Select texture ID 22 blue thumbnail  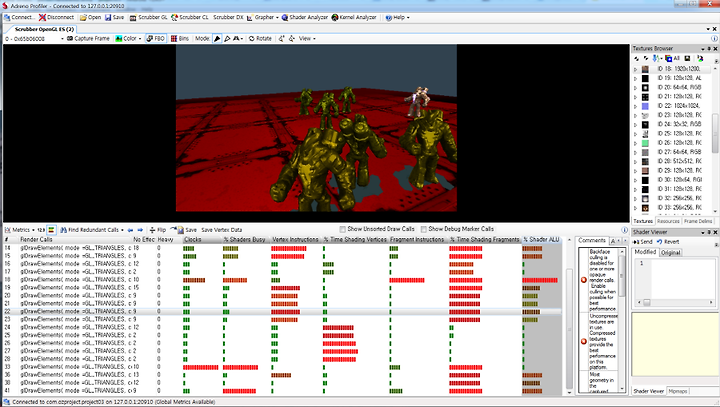click(x=645, y=106)
